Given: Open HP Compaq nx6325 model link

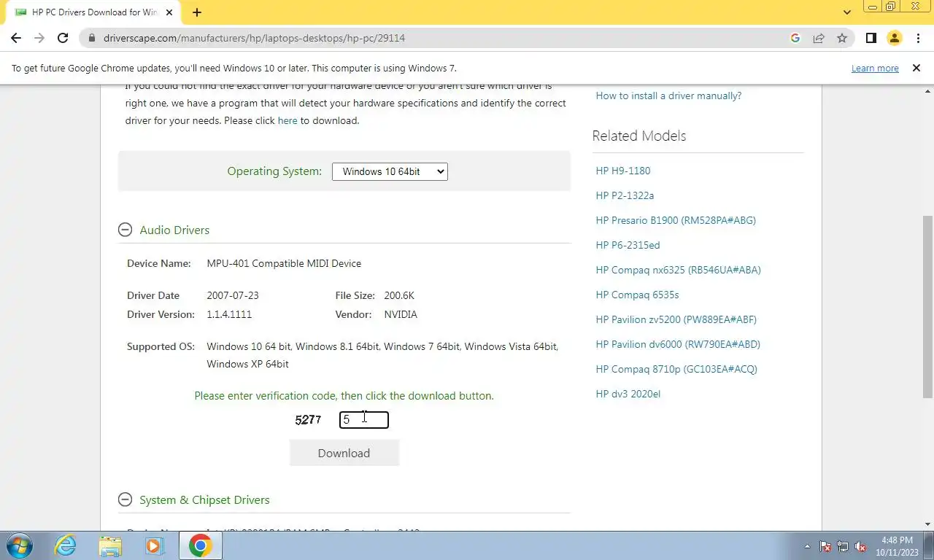Looking at the screenshot, I should [x=679, y=270].
